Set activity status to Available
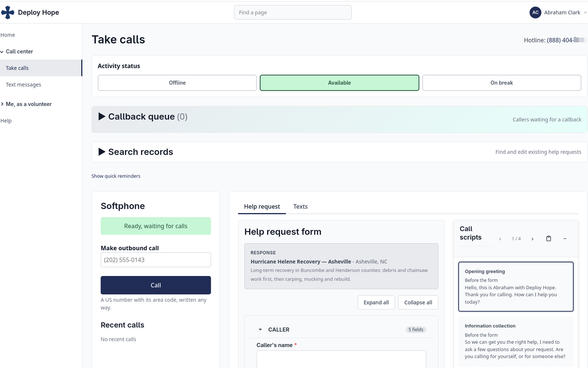Image resolution: width=588 pixels, height=368 pixels. click(x=339, y=83)
